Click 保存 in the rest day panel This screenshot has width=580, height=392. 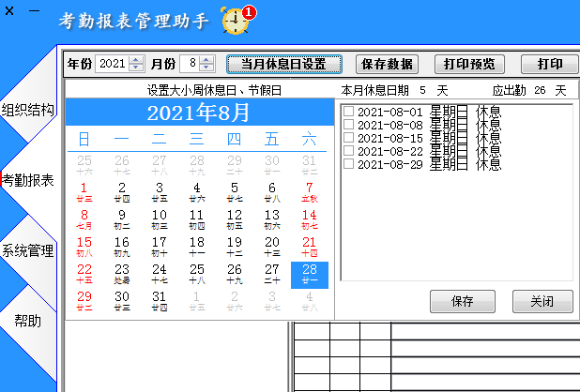pos(463,301)
